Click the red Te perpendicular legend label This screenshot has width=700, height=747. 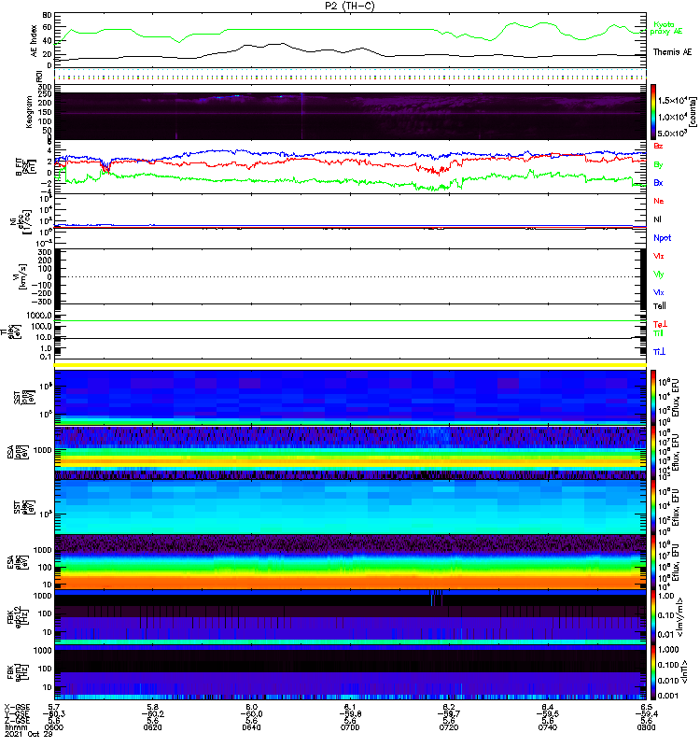click(x=660, y=324)
